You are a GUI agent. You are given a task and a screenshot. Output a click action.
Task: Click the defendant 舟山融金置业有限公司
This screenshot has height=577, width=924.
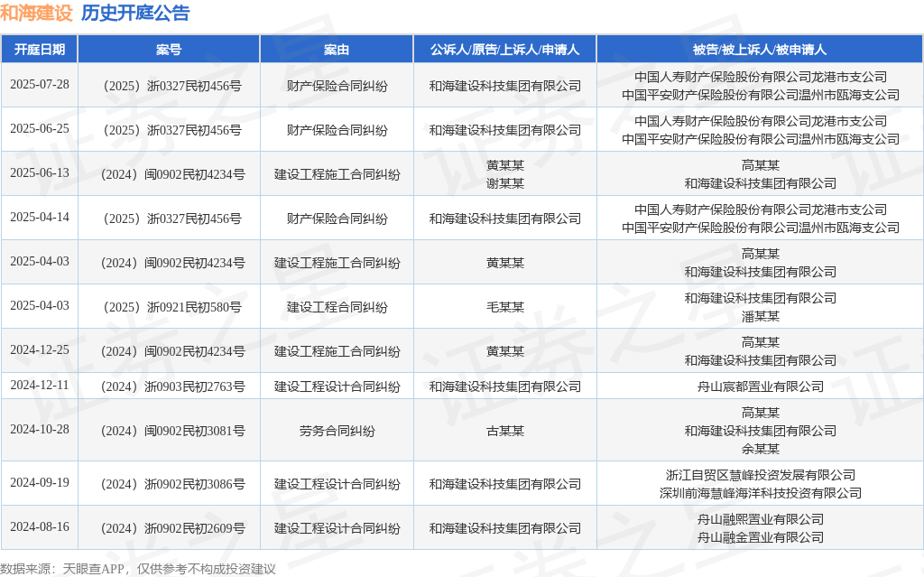[x=760, y=537]
